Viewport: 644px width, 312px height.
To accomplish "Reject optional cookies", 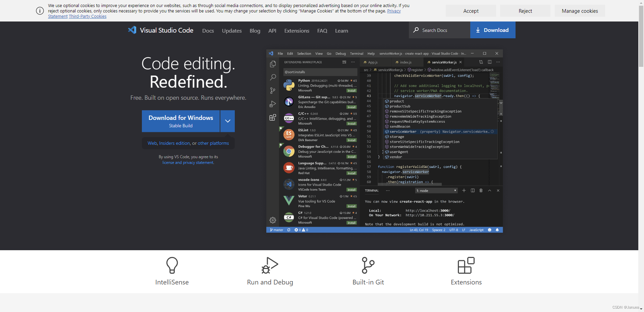I will point(525,11).
